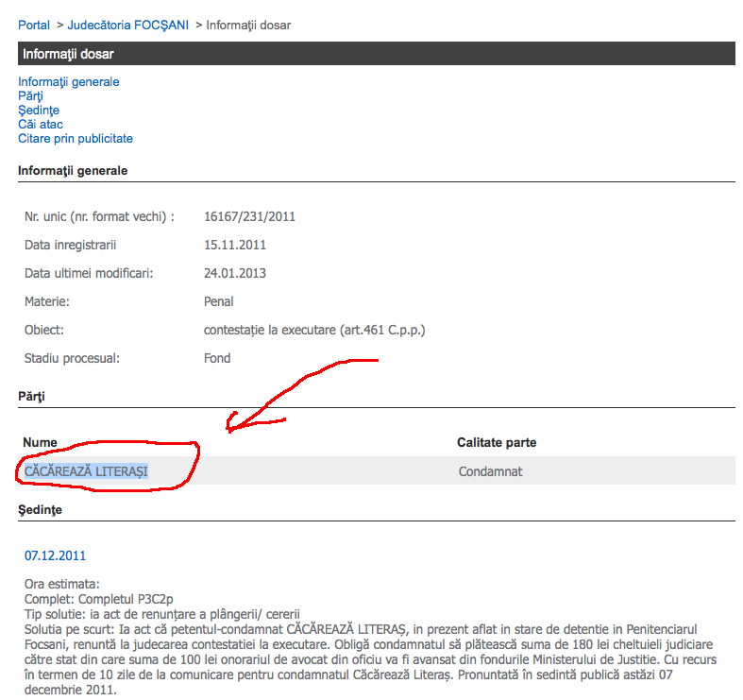Jump to Şedinţe anchor link
The image size is (743, 700).
point(39,110)
